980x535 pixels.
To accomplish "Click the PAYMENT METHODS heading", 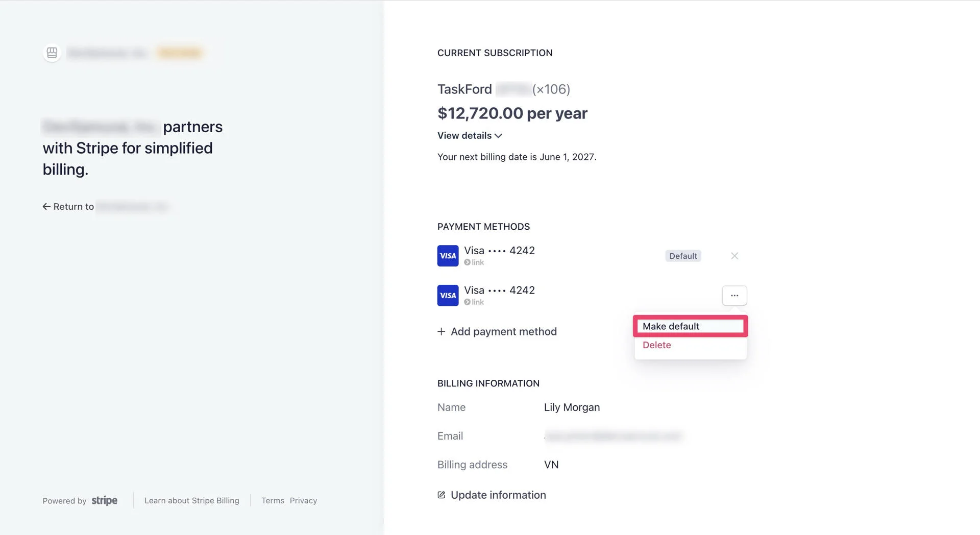I will point(483,226).
